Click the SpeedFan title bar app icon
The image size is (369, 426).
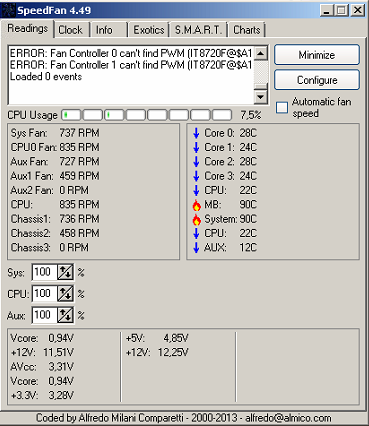(8, 10)
